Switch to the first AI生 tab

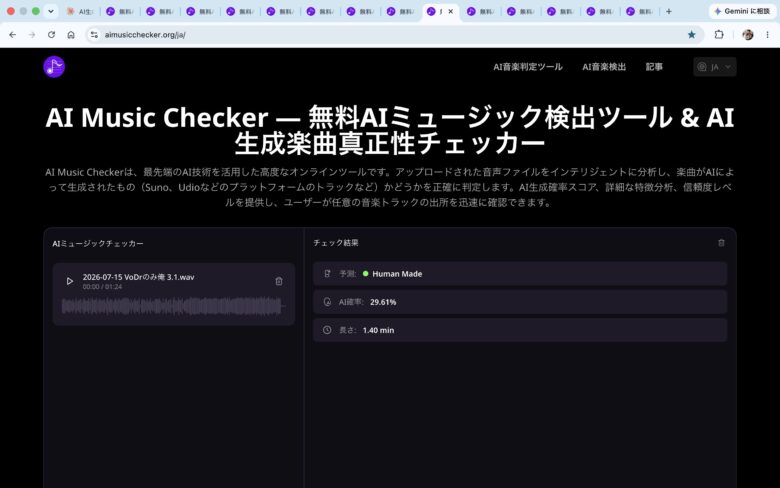(80, 11)
